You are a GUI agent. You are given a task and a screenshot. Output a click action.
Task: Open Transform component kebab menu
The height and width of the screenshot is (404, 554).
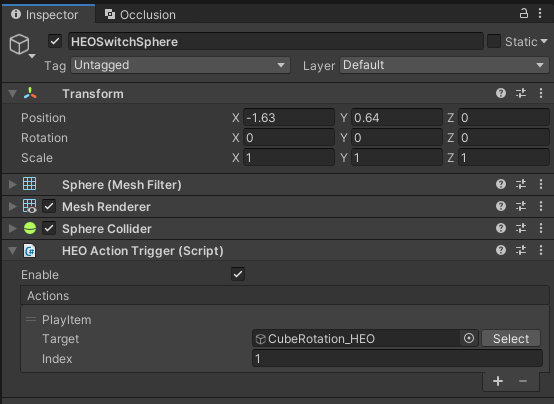tap(541, 93)
